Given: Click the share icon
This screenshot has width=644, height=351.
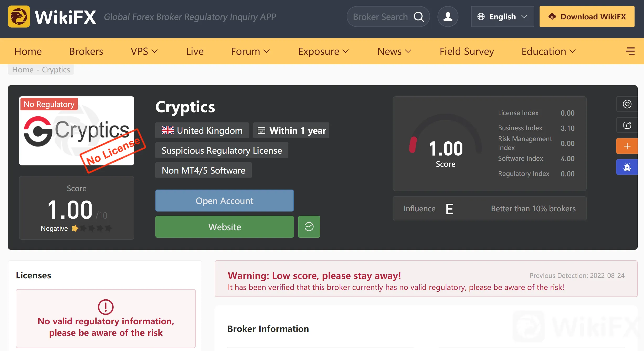Looking at the screenshot, I should coord(627,125).
